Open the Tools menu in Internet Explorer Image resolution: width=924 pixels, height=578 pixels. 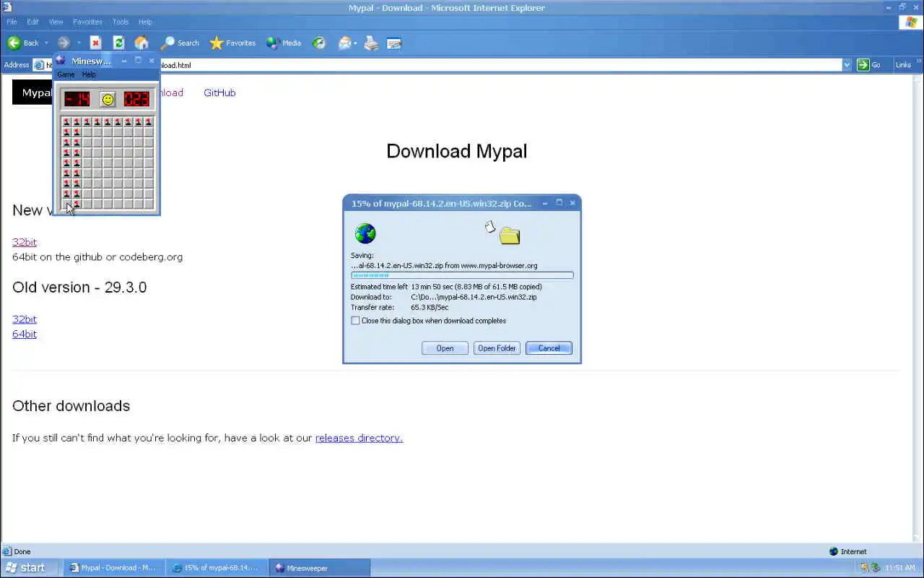(x=121, y=22)
